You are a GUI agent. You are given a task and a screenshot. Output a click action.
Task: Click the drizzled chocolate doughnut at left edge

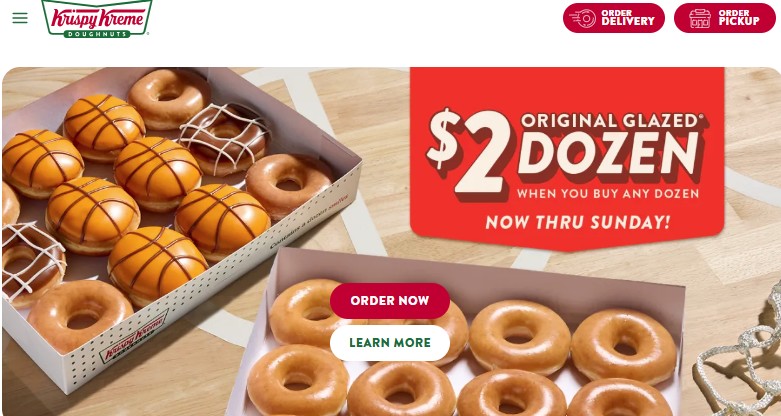pyautogui.click(x=32, y=262)
